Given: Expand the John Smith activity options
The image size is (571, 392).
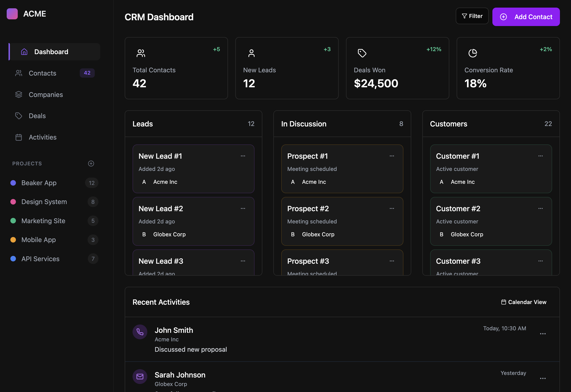Looking at the screenshot, I should [x=542, y=334].
